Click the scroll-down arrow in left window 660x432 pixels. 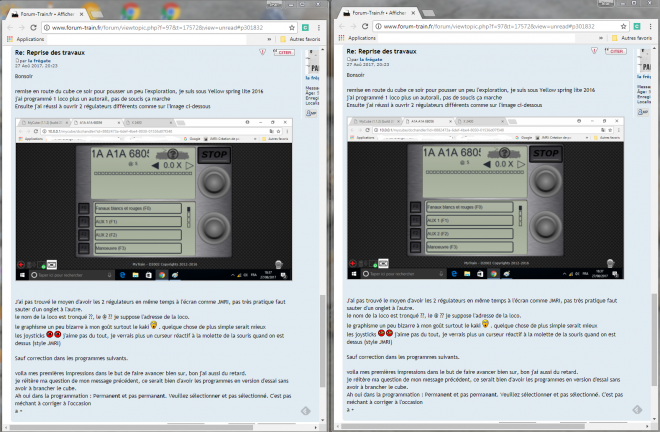(x=323, y=420)
